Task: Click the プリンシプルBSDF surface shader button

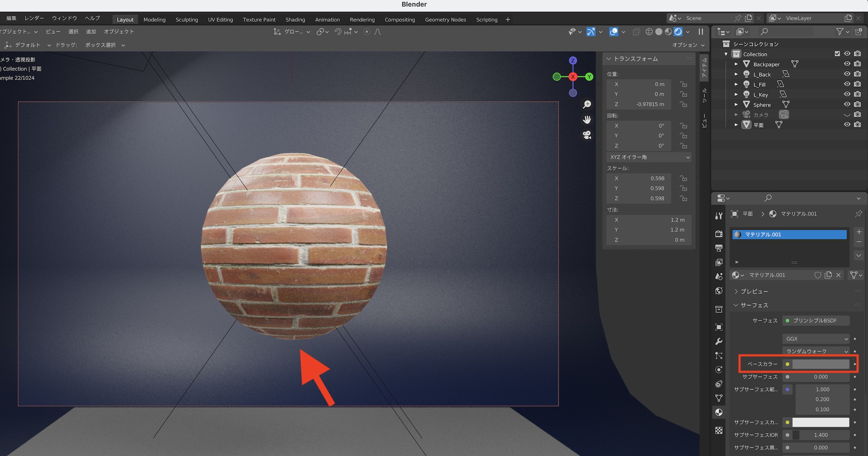Action: 815,321
